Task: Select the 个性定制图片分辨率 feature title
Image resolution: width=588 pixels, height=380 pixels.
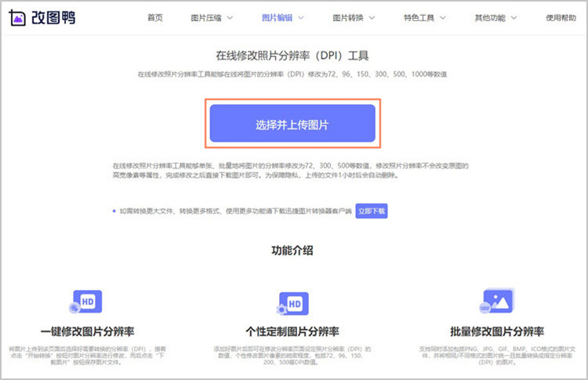Action: coord(292,331)
